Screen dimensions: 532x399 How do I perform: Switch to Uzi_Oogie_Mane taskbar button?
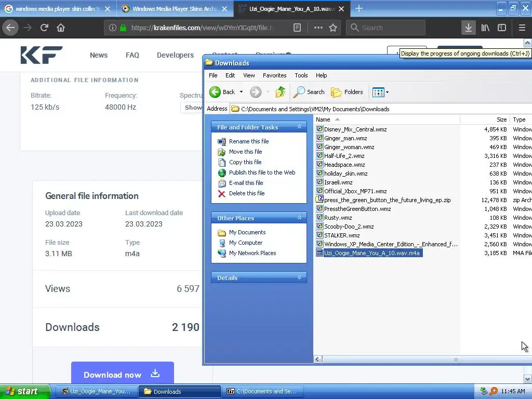[x=96, y=391]
